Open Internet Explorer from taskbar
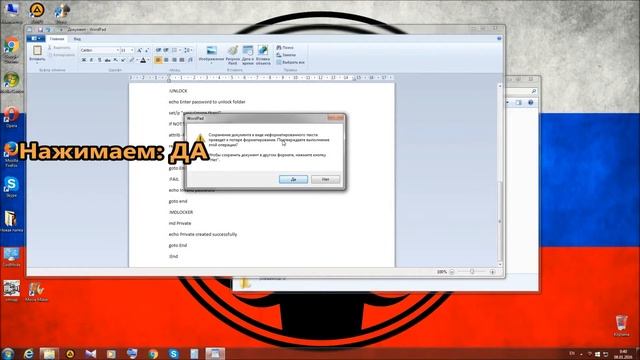Viewport: 640px width, 360px height. [28, 353]
